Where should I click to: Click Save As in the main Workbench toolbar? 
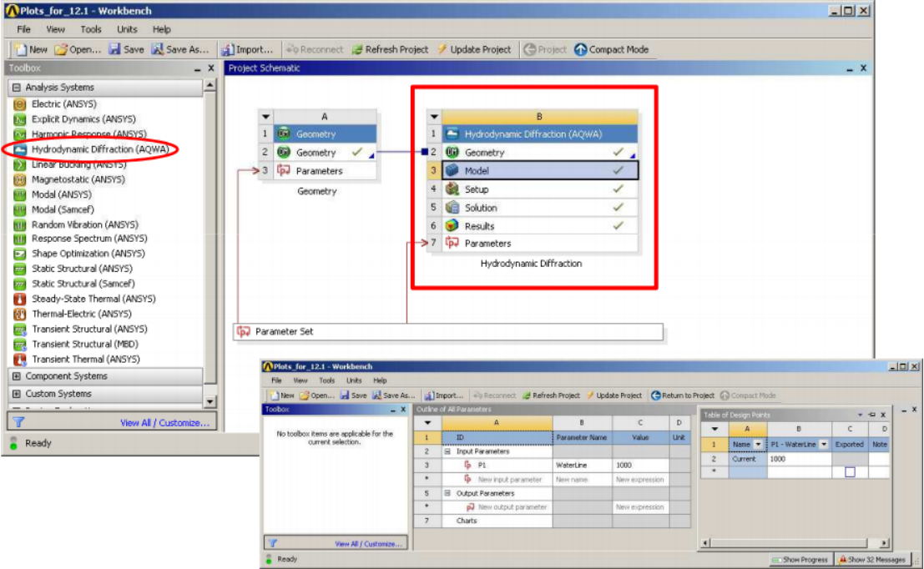179,49
